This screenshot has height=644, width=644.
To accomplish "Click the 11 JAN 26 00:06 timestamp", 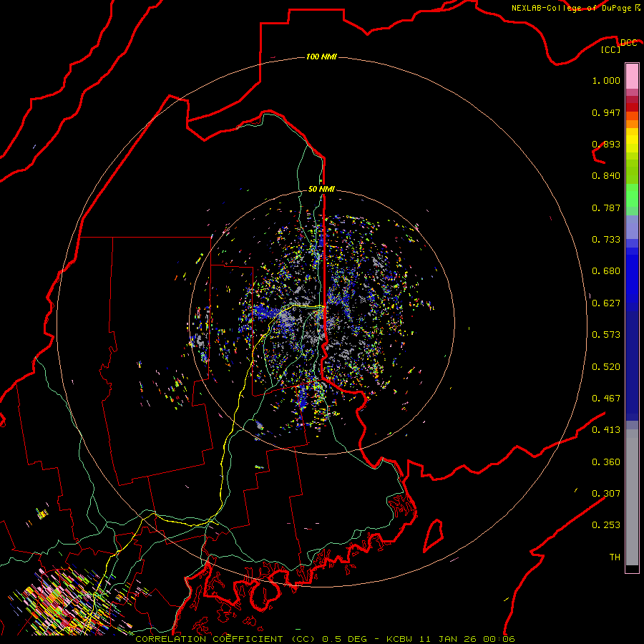I will click(x=467, y=639).
